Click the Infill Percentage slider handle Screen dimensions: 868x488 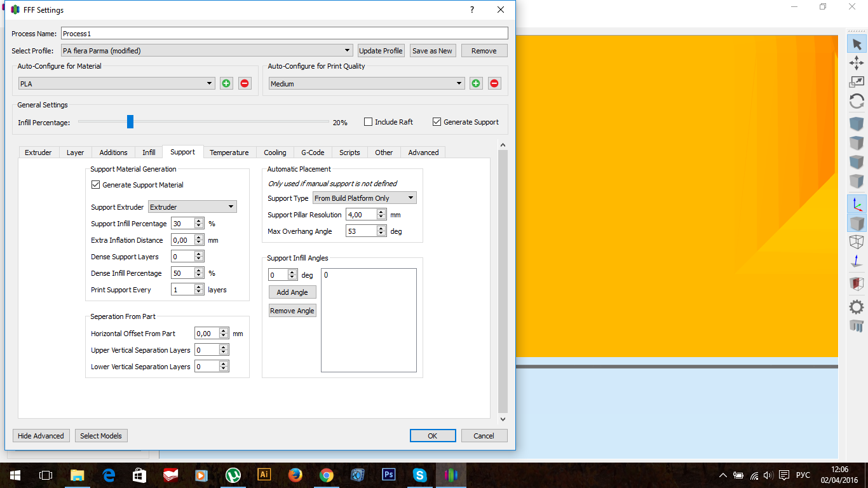pyautogui.click(x=130, y=121)
